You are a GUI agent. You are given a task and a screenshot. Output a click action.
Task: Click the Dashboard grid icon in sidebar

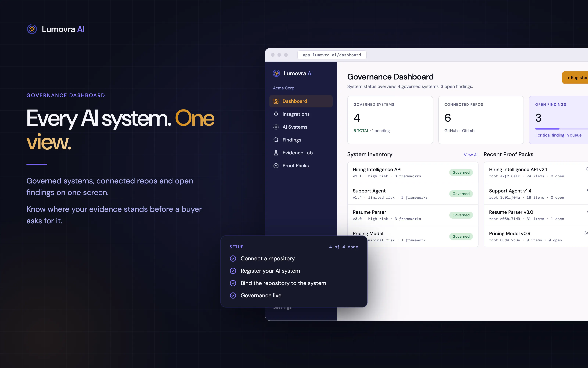click(x=276, y=101)
